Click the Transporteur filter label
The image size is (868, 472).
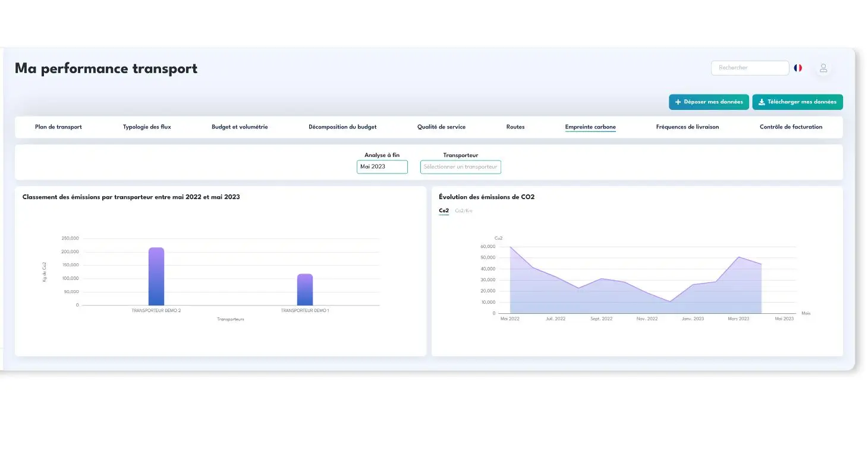[x=461, y=155]
